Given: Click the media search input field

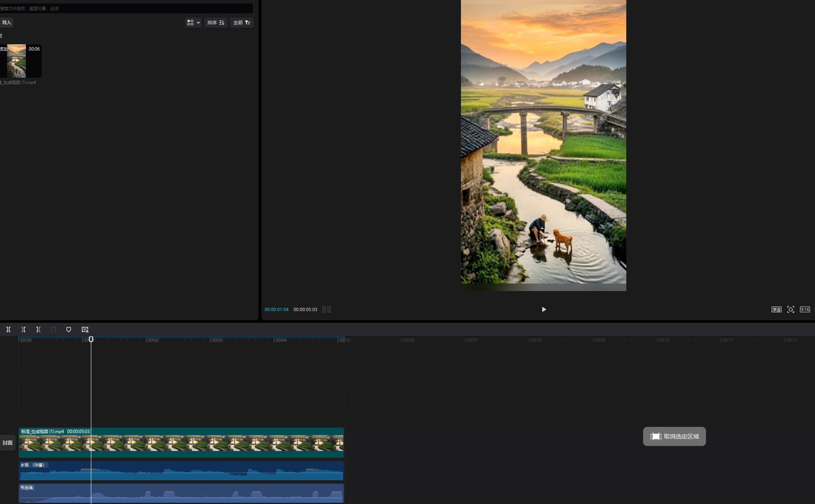Looking at the screenshot, I should coord(125,8).
